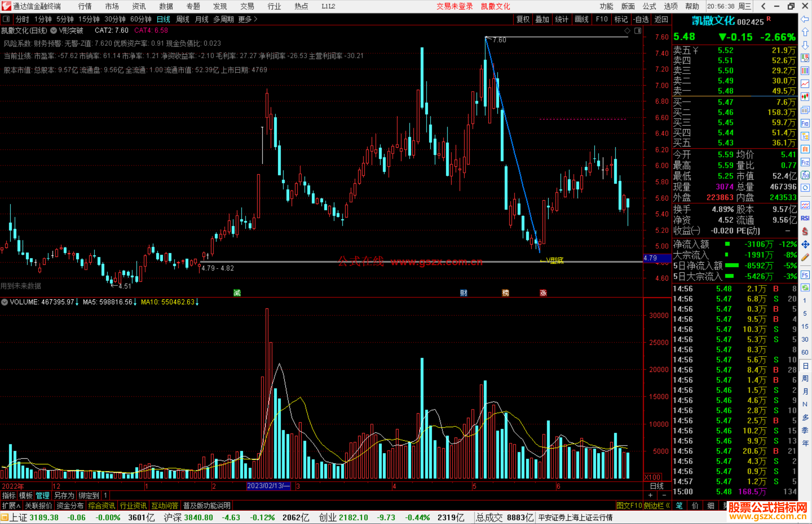Click the 减 marker on the date axis
812x524 pixels.
coord(237,293)
